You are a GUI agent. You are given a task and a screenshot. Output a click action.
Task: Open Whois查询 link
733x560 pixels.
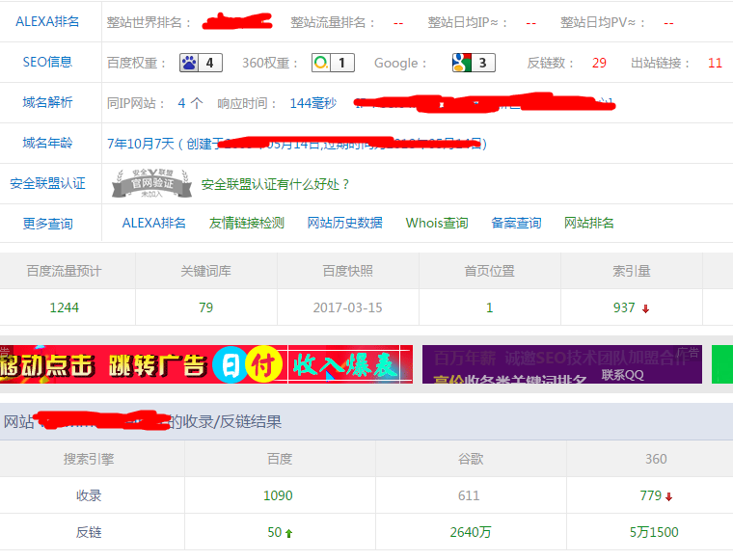[437, 224]
